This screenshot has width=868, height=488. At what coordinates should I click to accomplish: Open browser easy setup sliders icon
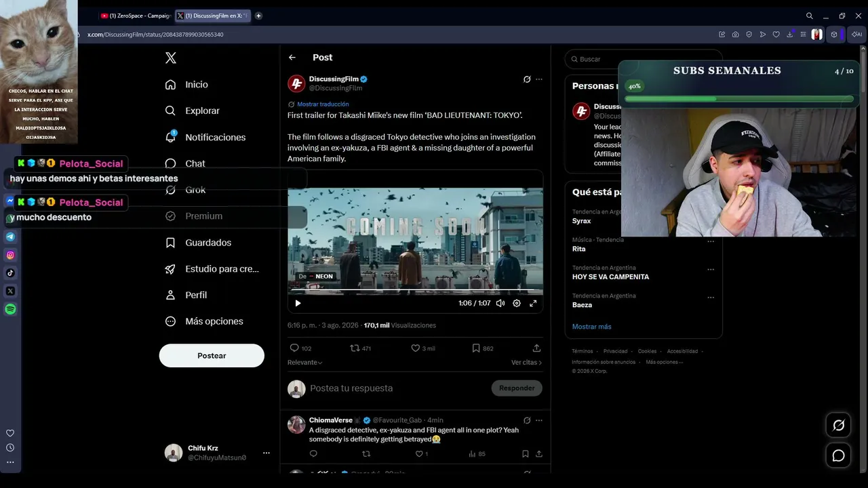[x=804, y=35]
